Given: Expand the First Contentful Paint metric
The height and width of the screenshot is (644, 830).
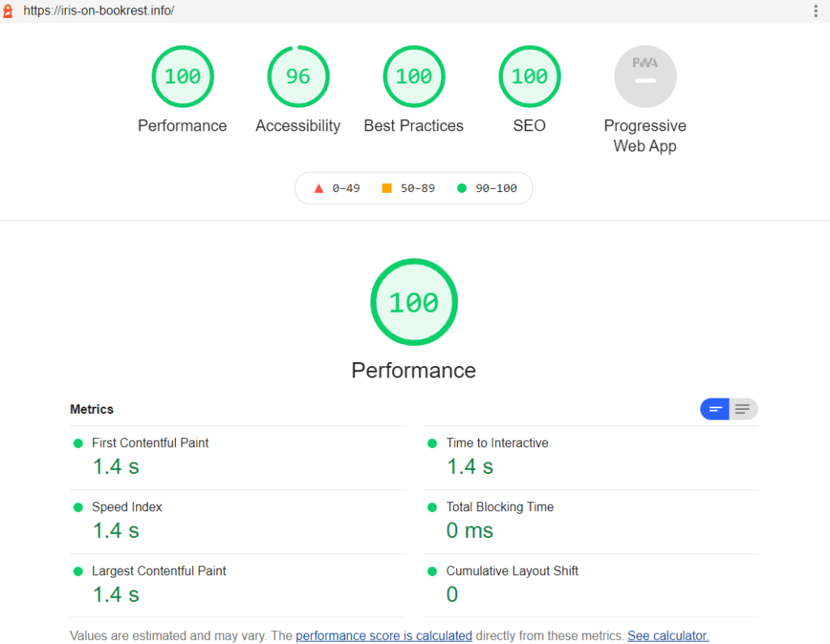Looking at the screenshot, I should click(150, 443).
